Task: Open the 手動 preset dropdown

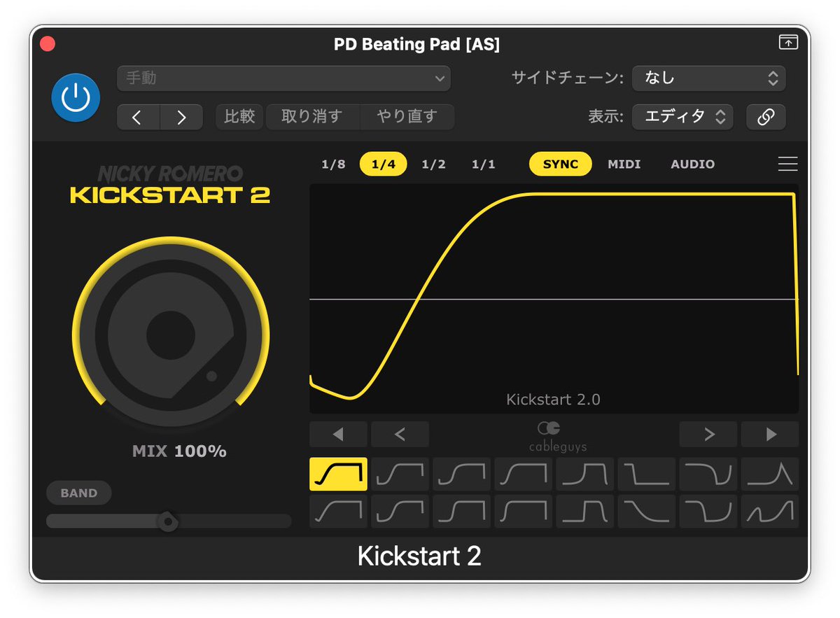Action: [x=283, y=78]
